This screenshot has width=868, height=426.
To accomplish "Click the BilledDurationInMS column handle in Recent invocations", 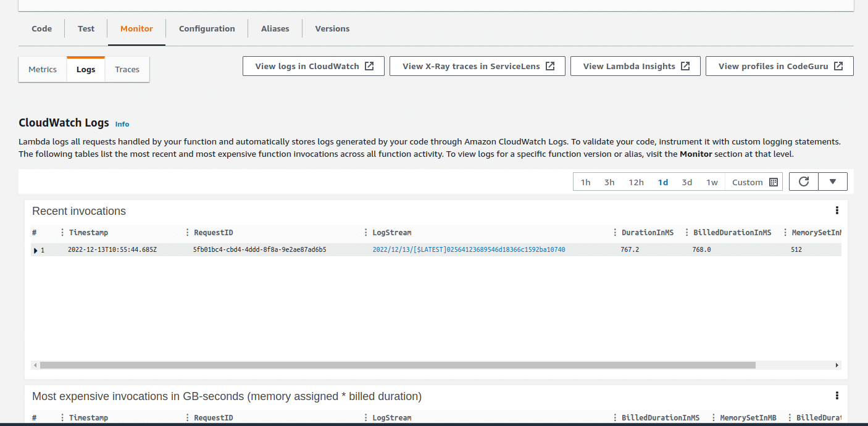I will tap(687, 233).
